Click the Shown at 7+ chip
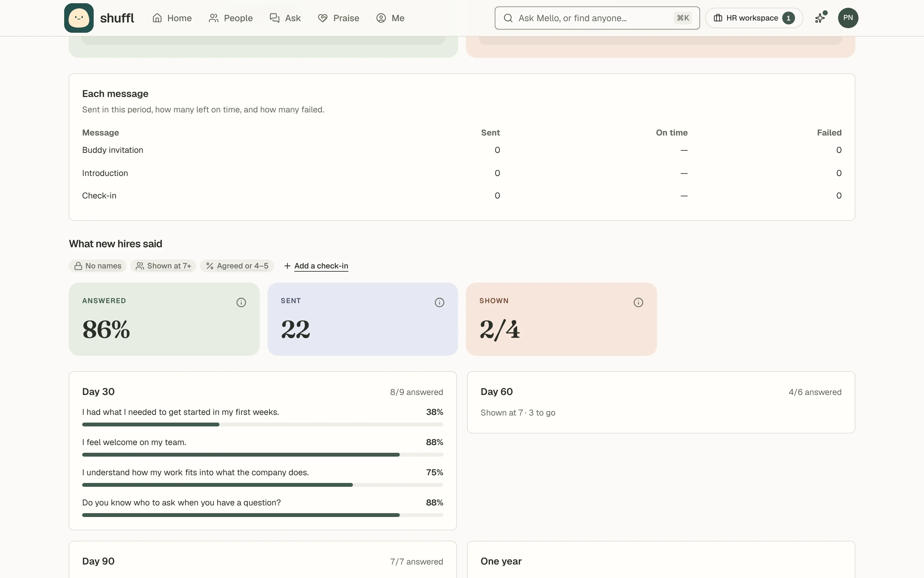 click(163, 266)
